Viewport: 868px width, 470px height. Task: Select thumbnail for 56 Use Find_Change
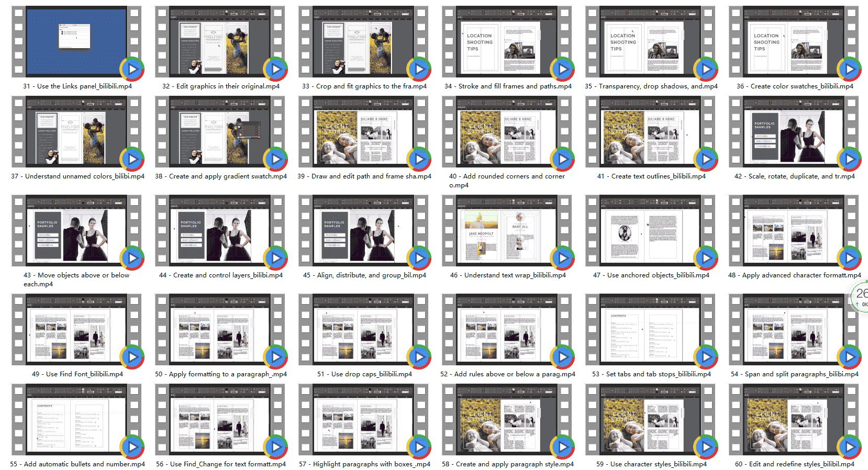coord(220,420)
